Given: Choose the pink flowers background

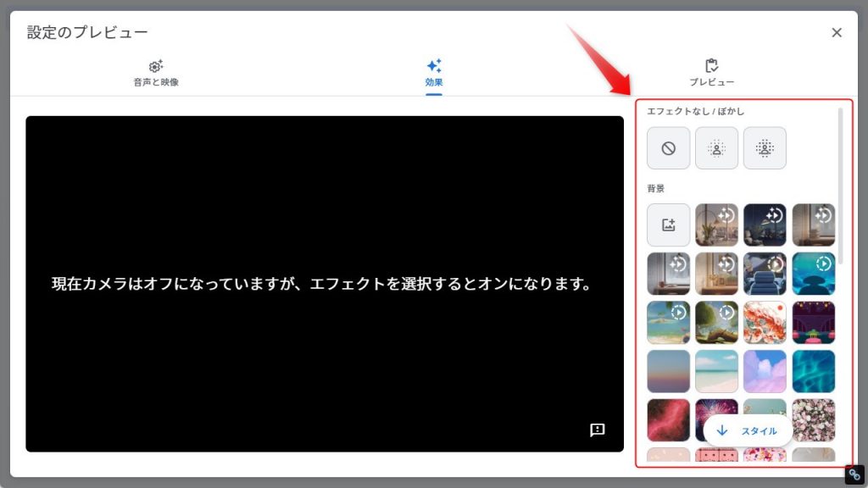Looking at the screenshot, I should click(x=813, y=420).
